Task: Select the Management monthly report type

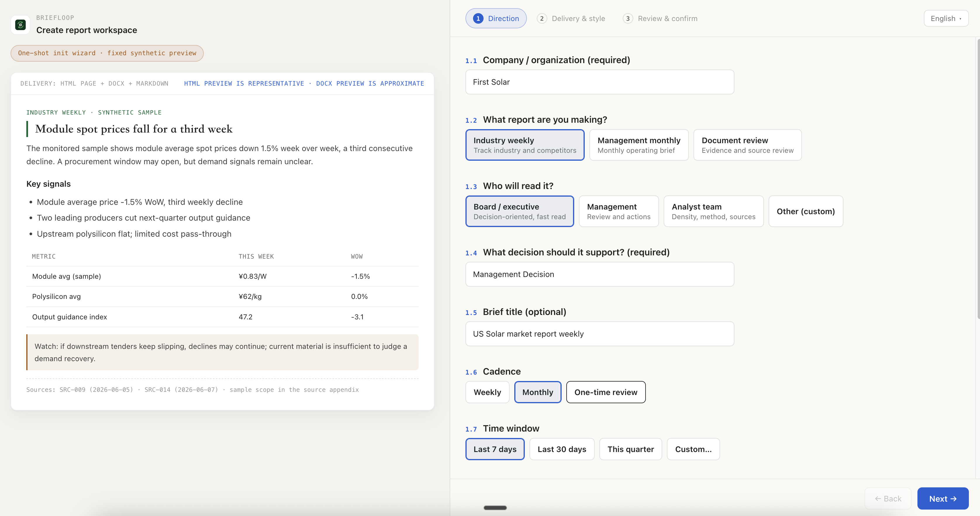Action: (x=639, y=145)
